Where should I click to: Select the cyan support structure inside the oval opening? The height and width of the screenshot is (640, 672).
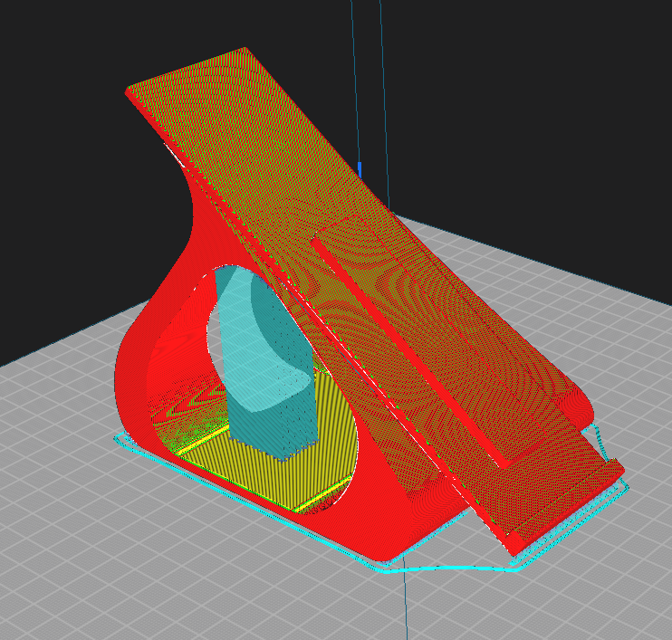point(268,364)
